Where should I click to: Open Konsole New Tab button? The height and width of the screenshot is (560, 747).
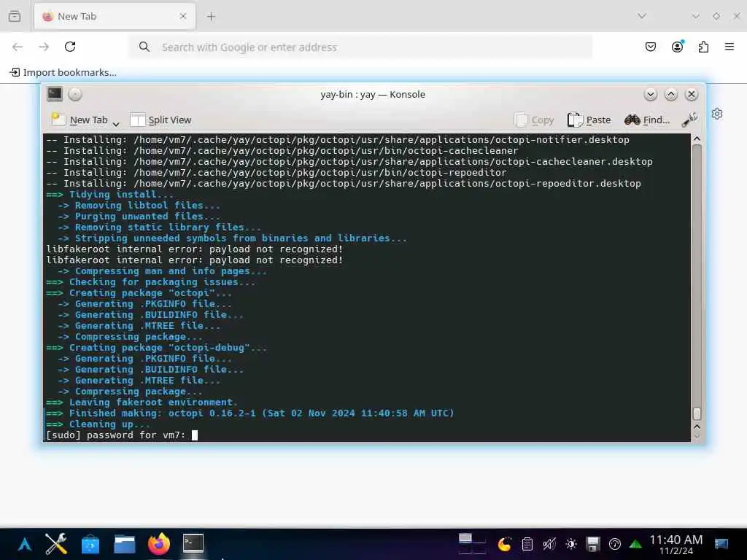point(80,120)
